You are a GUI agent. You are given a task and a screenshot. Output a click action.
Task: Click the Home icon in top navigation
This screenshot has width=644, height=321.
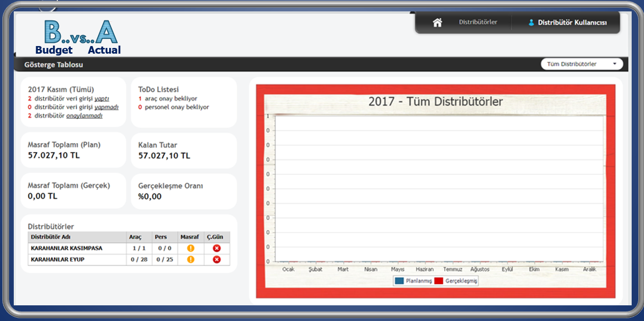click(x=437, y=22)
